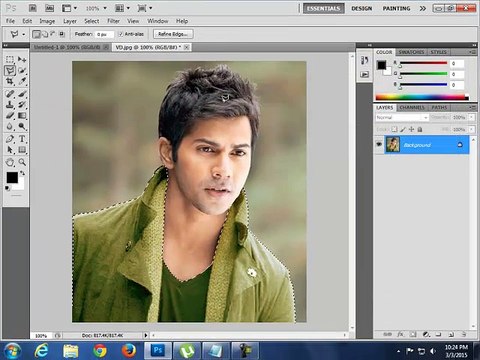This screenshot has width=480, height=360.
Task: Hide the Background layer with eye icon
Action: coord(379,144)
